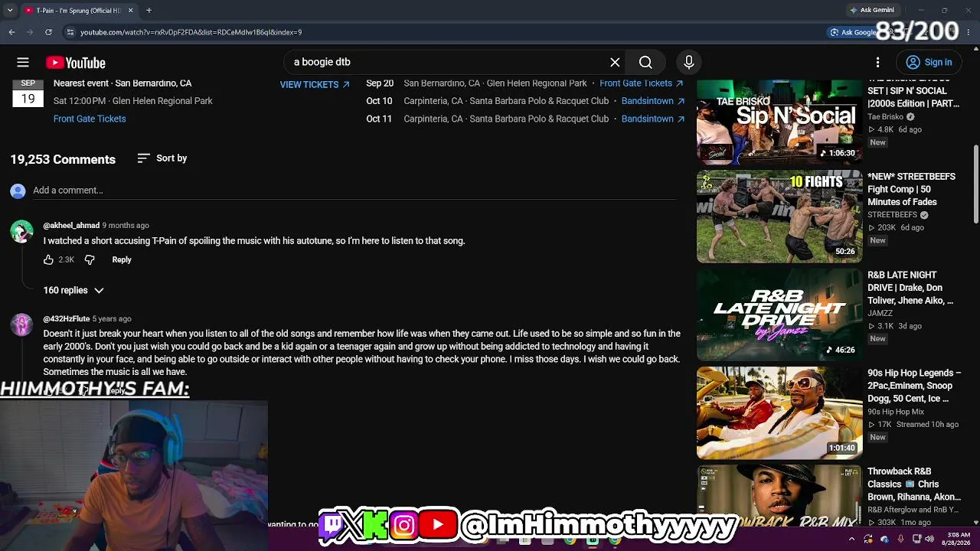The height and width of the screenshot is (551, 980).
Task: Open the Throwback R&B Classics video title
Action: point(914,484)
